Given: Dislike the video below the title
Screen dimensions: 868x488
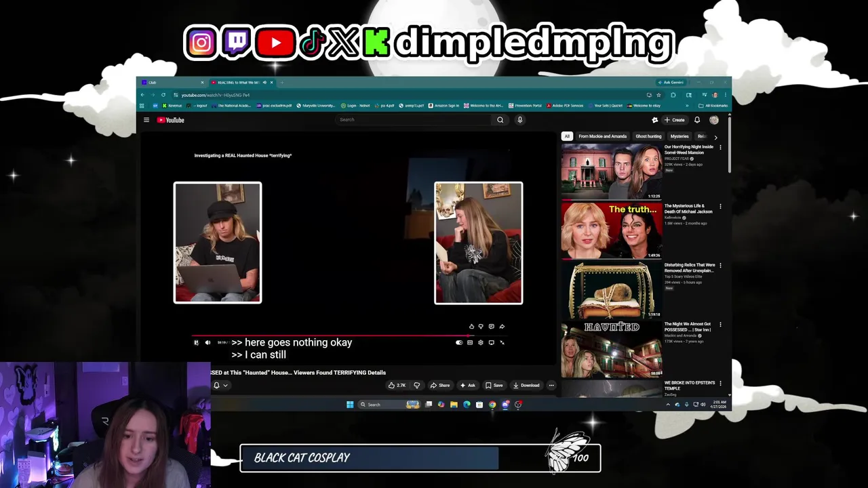Looking at the screenshot, I should tap(416, 386).
